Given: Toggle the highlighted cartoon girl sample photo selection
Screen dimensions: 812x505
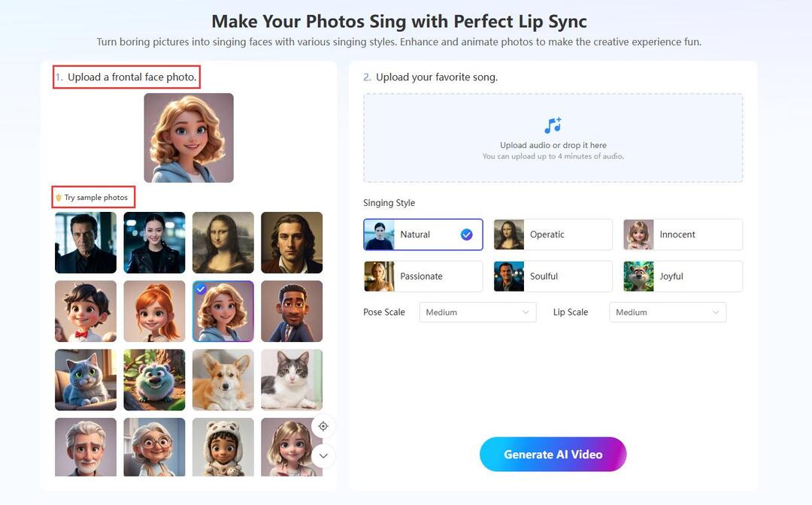Looking at the screenshot, I should (x=223, y=311).
